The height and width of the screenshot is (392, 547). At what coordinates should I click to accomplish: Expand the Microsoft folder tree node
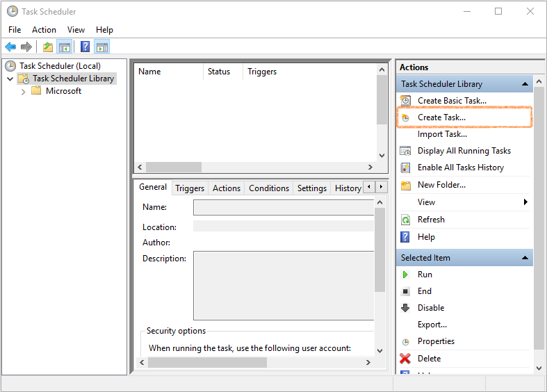[x=24, y=91]
